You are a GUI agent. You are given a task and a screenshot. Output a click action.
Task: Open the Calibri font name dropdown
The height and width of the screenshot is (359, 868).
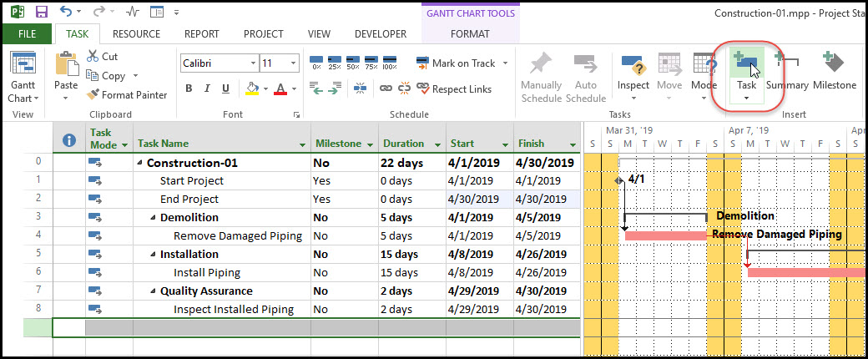(x=250, y=63)
